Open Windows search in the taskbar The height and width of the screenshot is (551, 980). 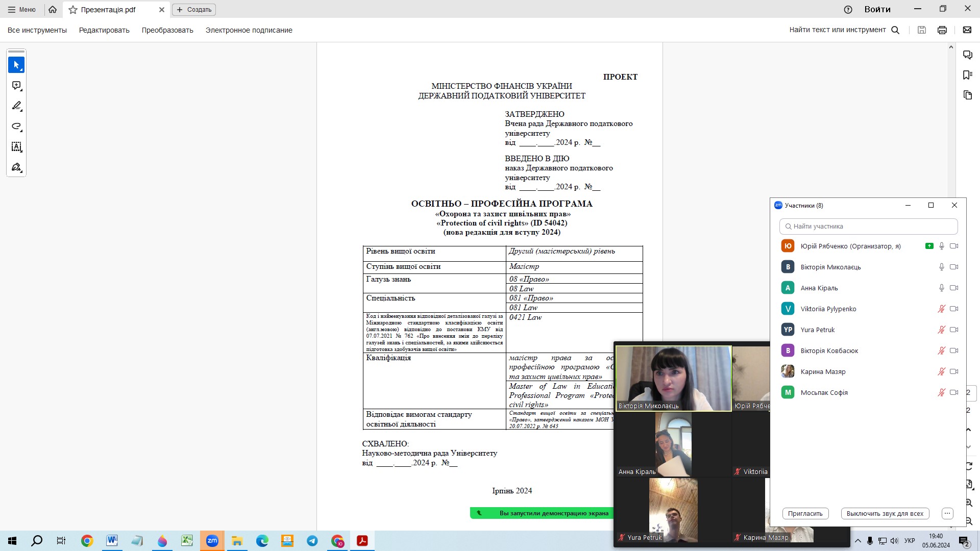(37, 541)
